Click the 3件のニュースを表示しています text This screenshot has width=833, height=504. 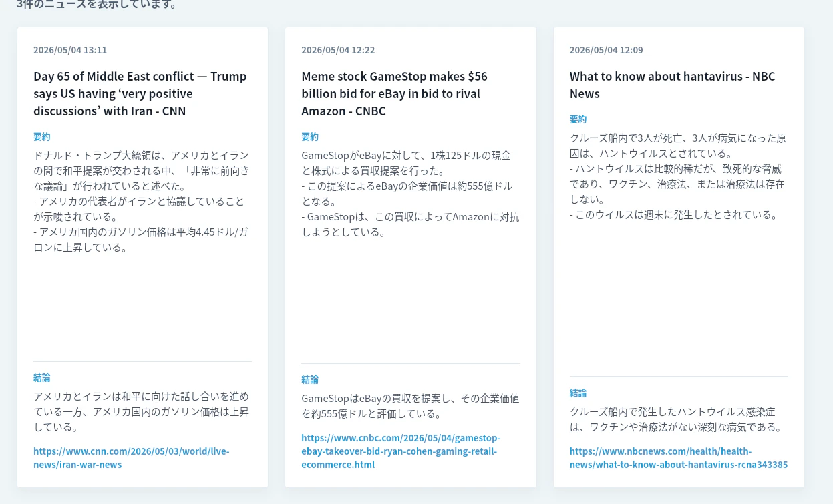pyautogui.click(x=97, y=5)
